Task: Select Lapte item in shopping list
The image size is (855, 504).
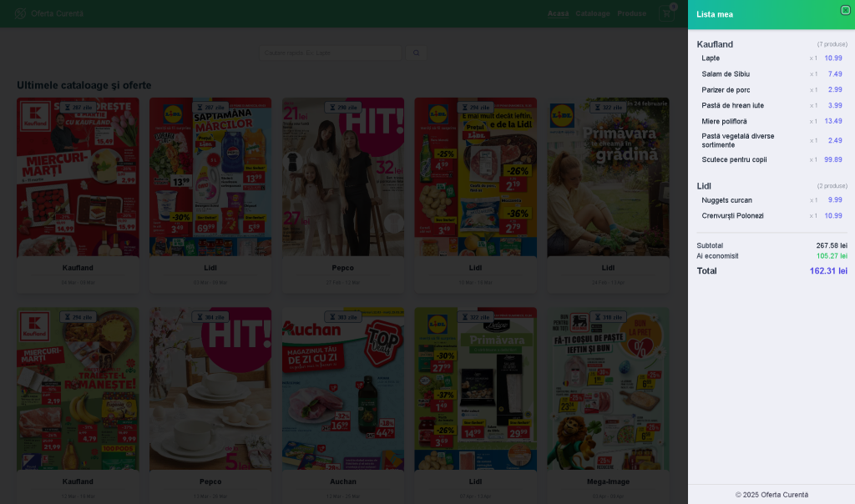Action: point(711,58)
